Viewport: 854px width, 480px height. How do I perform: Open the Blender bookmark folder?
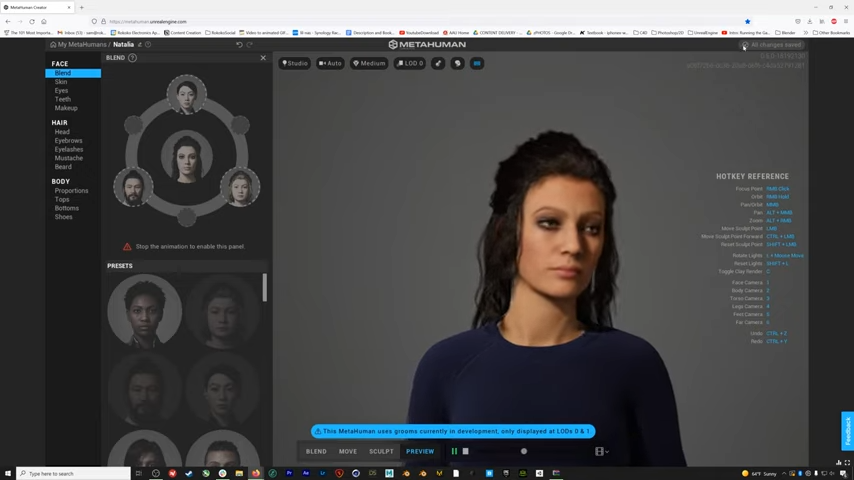[785, 33]
